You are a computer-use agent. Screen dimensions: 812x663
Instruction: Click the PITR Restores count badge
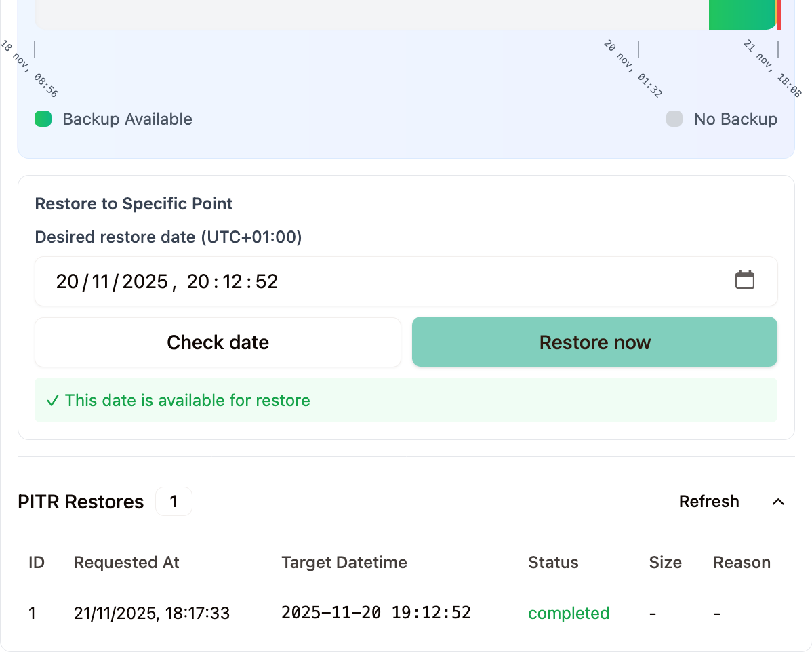(x=174, y=502)
